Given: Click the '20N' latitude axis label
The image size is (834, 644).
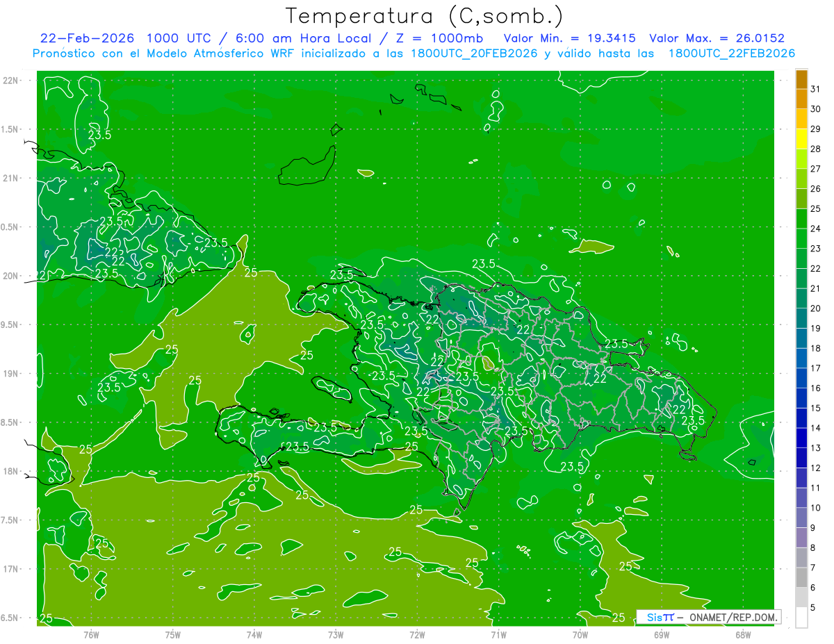Looking at the screenshot, I should (12, 276).
